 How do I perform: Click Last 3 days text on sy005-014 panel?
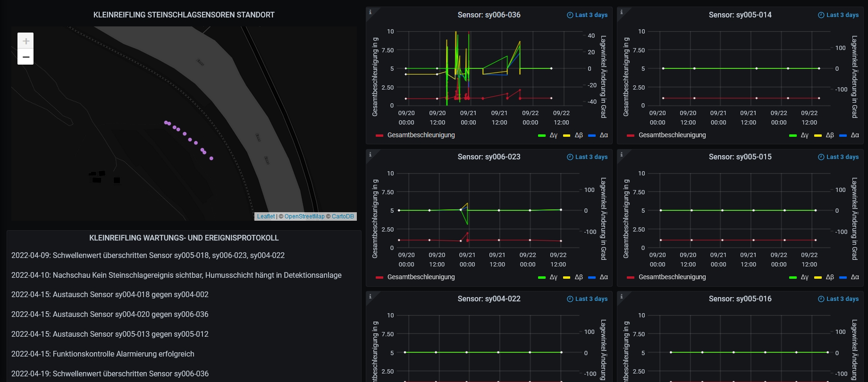click(843, 15)
